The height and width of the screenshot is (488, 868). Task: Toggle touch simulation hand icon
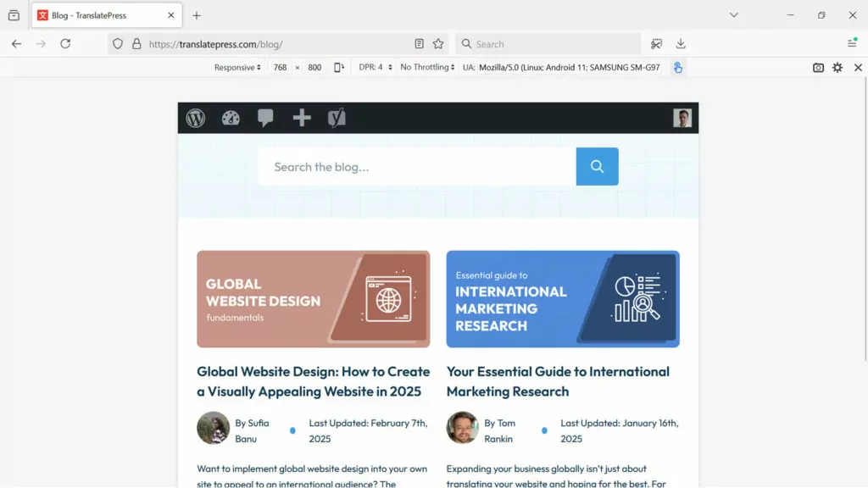tap(678, 68)
